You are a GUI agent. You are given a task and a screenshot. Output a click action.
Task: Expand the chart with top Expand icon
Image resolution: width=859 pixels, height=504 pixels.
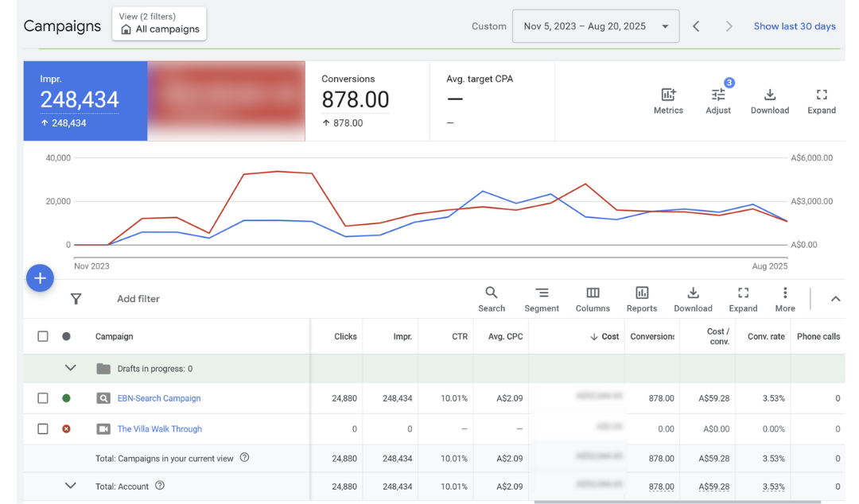[x=822, y=95]
